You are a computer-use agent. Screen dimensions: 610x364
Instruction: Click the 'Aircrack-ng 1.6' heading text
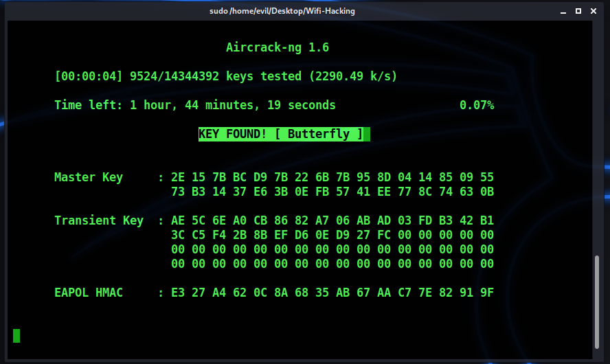click(x=278, y=47)
